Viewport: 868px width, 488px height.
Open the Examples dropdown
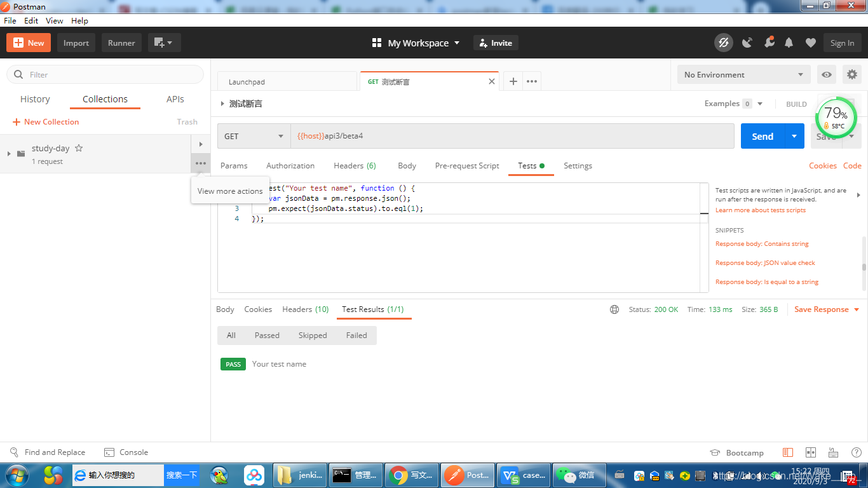pos(733,104)
